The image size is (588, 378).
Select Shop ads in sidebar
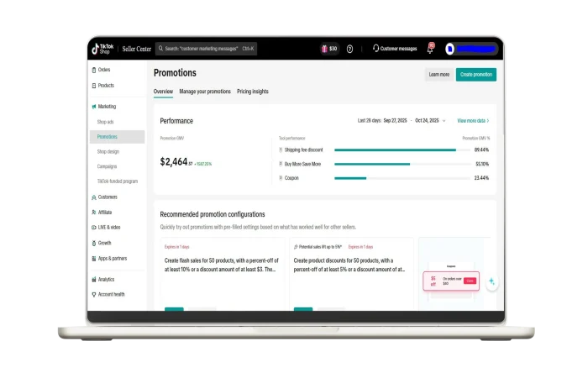coord(106,122)
